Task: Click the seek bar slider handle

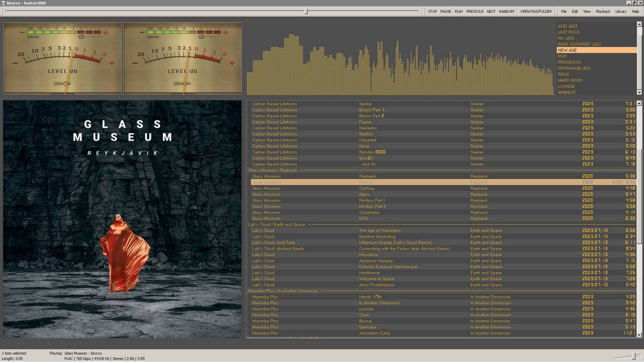Action: tap(306, 11)
